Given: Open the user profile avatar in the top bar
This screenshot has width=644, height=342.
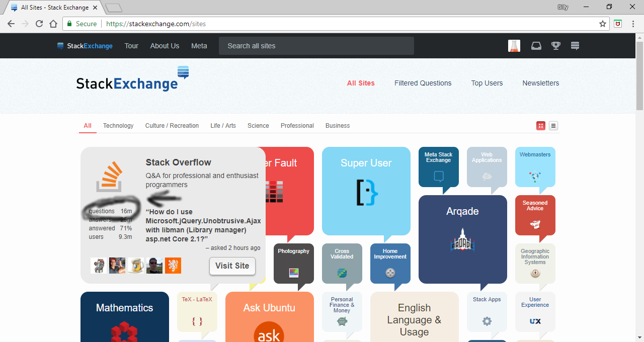Looking at the screenshot, I should [514, 46].
